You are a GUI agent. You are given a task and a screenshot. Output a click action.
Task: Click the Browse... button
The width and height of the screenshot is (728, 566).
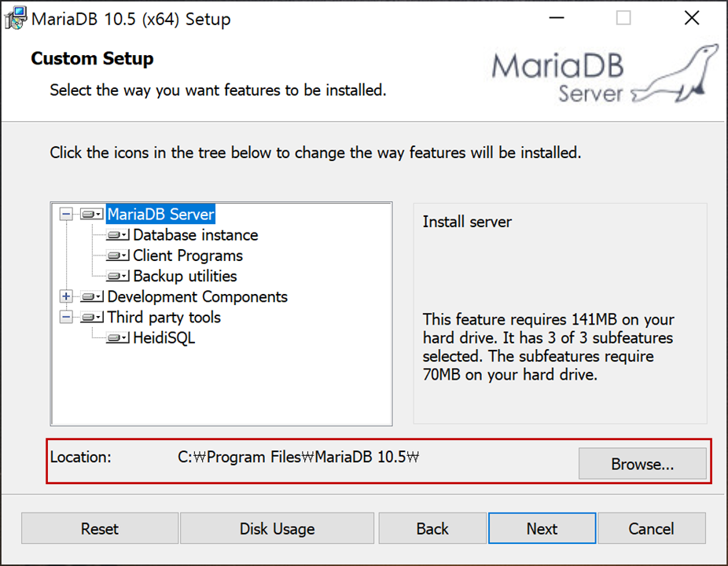point(642,463)
